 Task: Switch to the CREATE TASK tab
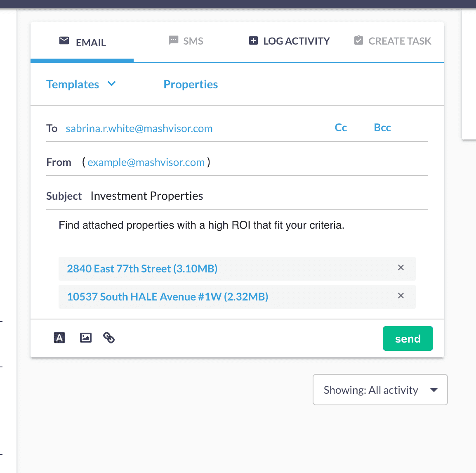coord(399,41)
